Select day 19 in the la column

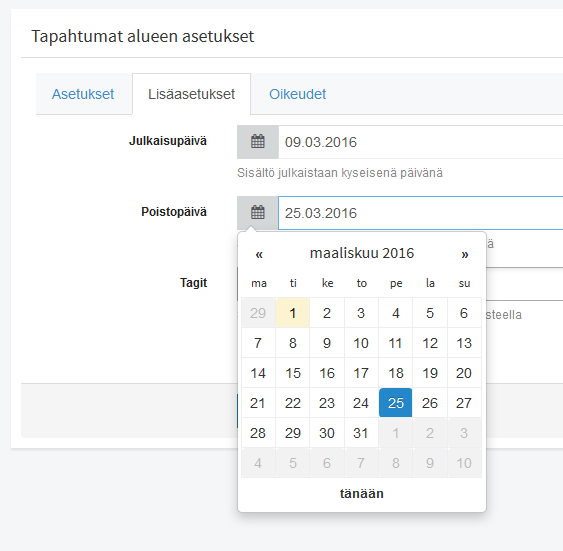point(430,373)
